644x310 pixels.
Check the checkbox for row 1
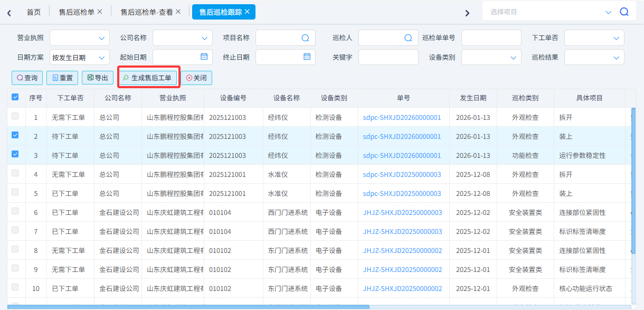[15, 117]
